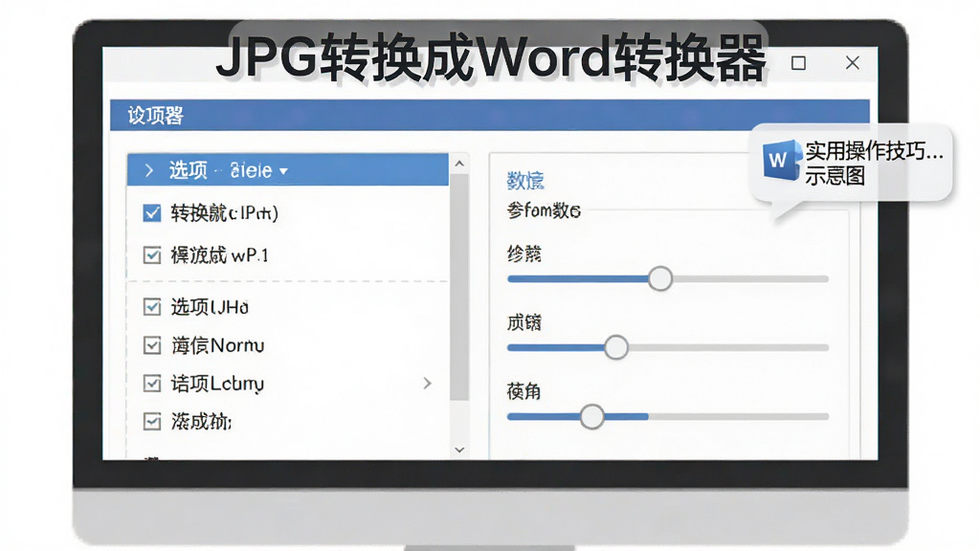The image size is (980, 551).
Task: Click the 实用操作技巧 tooltip text
Action: point(874,150)
